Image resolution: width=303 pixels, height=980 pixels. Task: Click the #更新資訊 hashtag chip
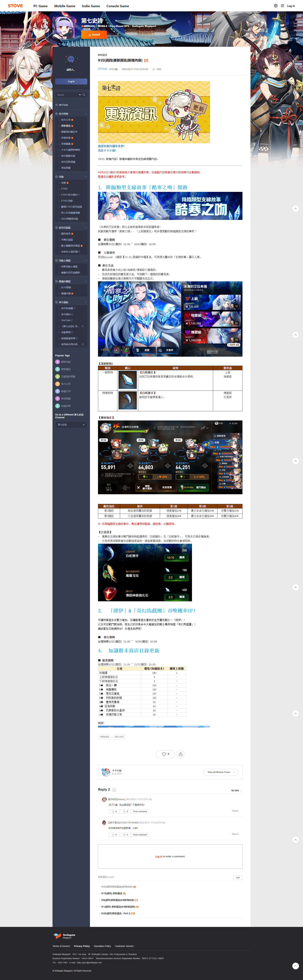pos(105,737)
